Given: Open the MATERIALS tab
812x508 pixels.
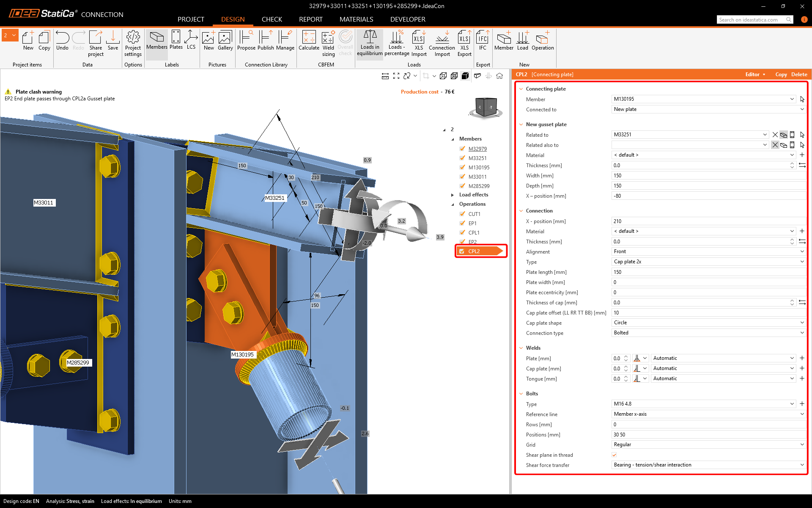Looking at the screenshot, I should (x=356, y=19).
